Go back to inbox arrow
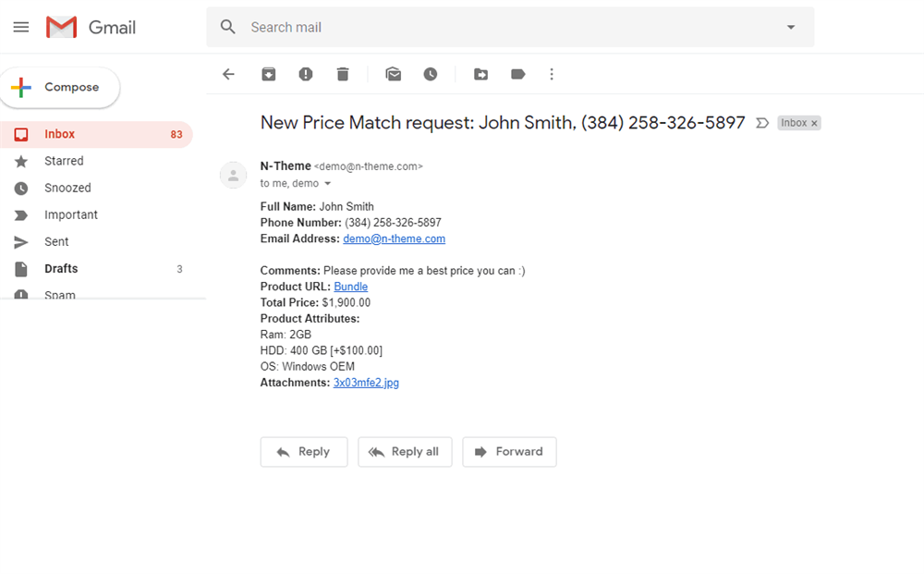Screen dimensions: 924x574 [x=228, y=74]
